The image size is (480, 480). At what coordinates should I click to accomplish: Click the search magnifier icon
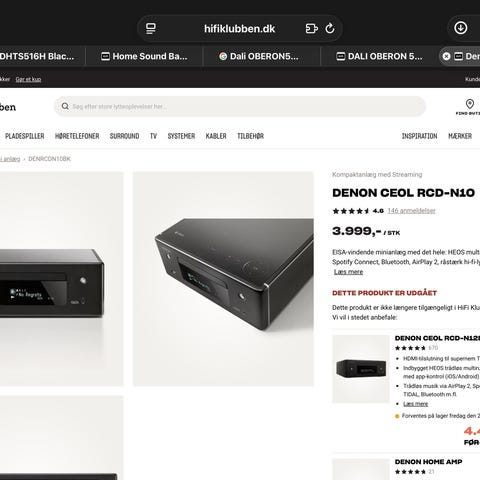pyautogui.click(x=65, y=106)
